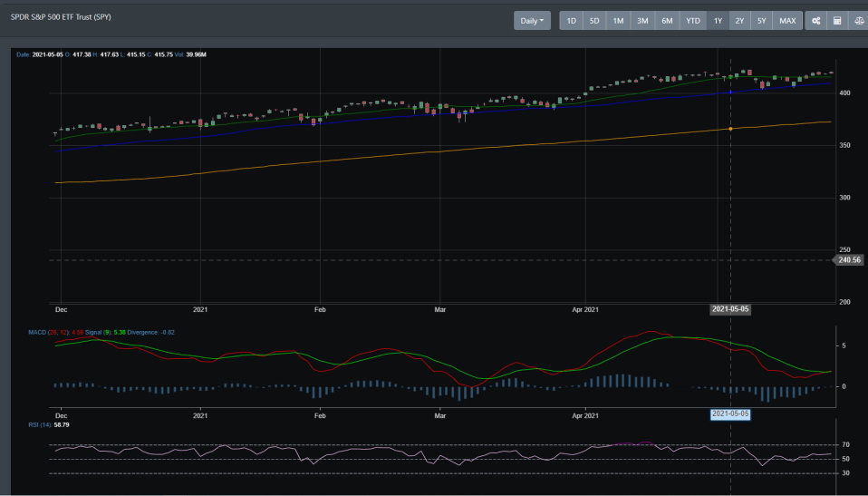The height and width of the screenshot is (496, 868).
Task: Click the Apr 2021 label on price axis
Action: click(585, 309)
